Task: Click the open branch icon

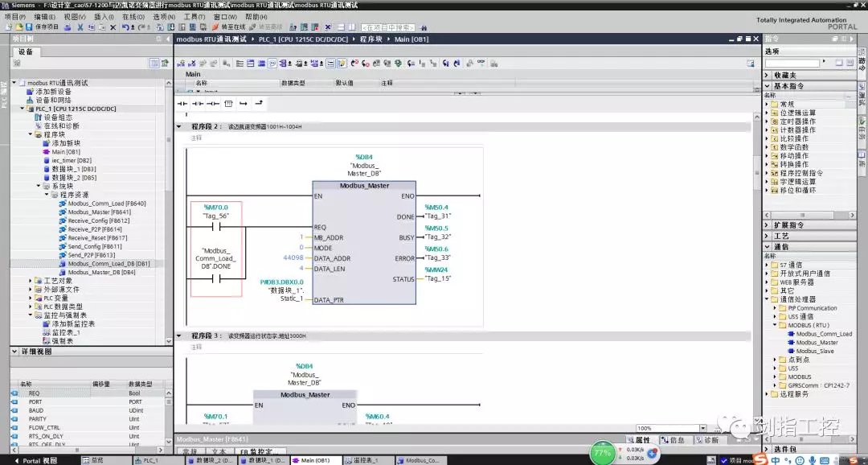Action: tap(244, 104)
